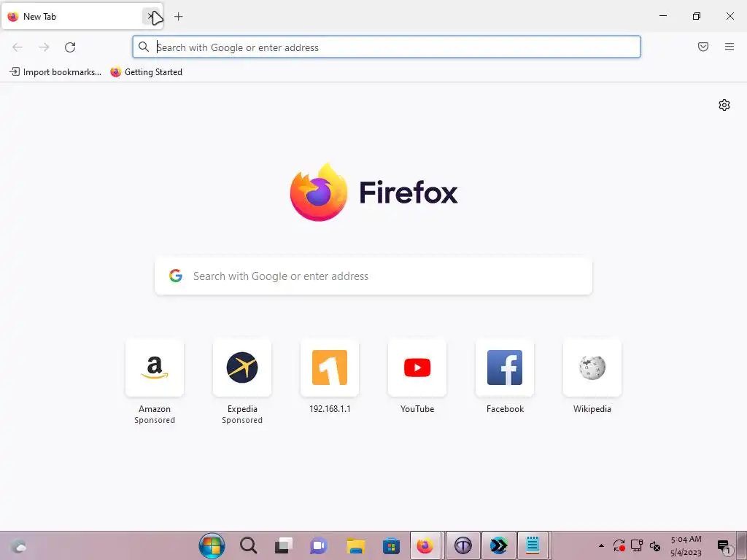Select the New Tab tab
Viewport: 747px width, 560px height.
82,17
